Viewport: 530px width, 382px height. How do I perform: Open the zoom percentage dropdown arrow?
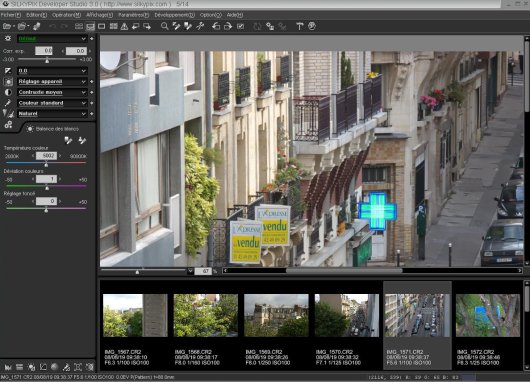pyautogui.click(x=190, y=271)
